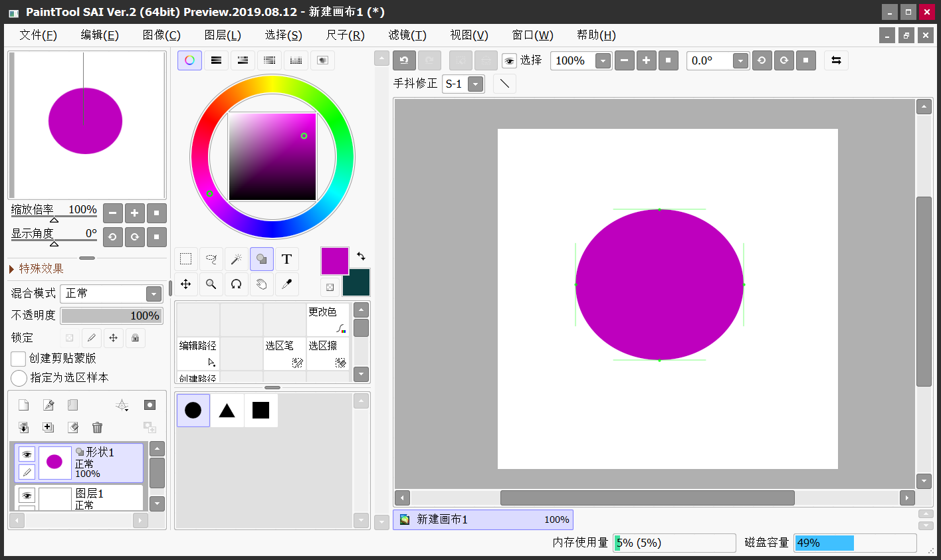941x560 pixels.
Task: Select the text tool
Action: pyautogui.click(x=287, y=259)
